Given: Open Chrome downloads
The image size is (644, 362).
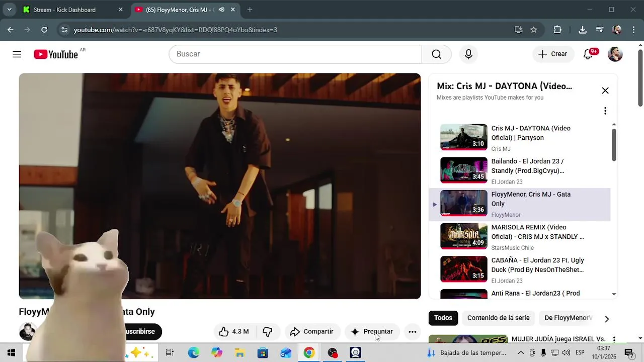Looking at the screenshot, I should click(x=583, y=30).
